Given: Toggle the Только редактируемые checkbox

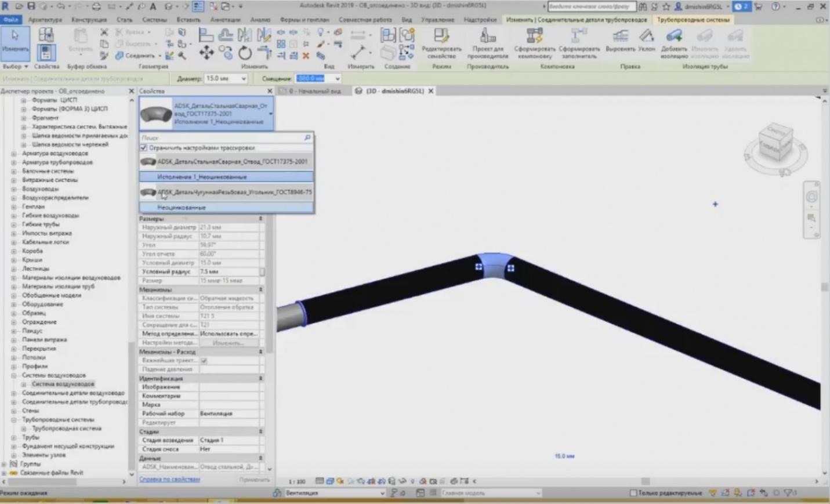Looking at the screenshot, I should (633, 493).
